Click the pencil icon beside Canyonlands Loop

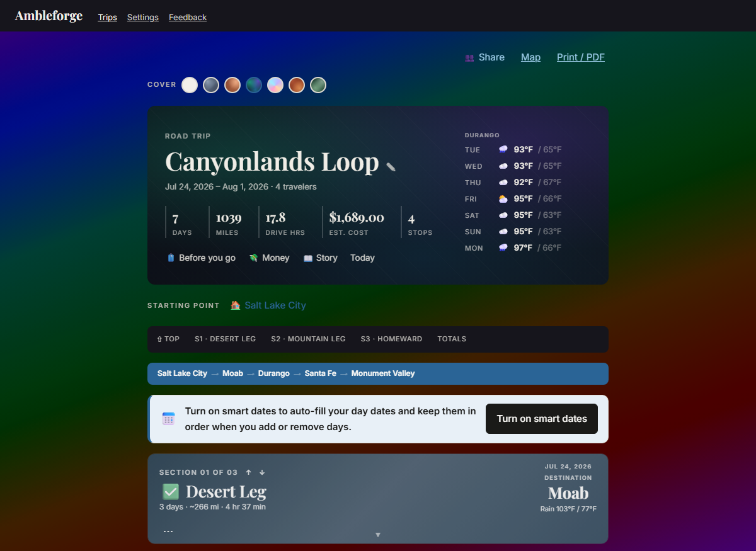[x=391, y=167]
